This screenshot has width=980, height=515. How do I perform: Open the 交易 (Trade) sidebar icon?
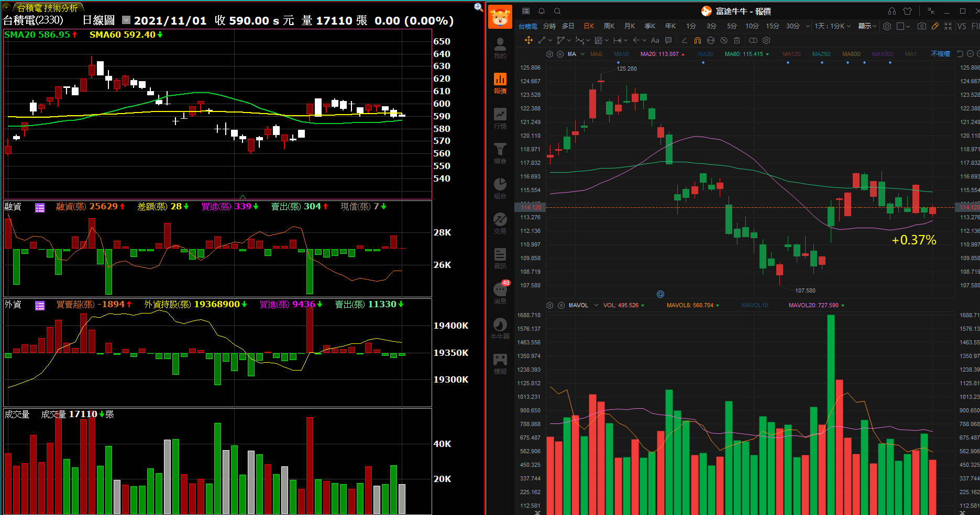500,223
